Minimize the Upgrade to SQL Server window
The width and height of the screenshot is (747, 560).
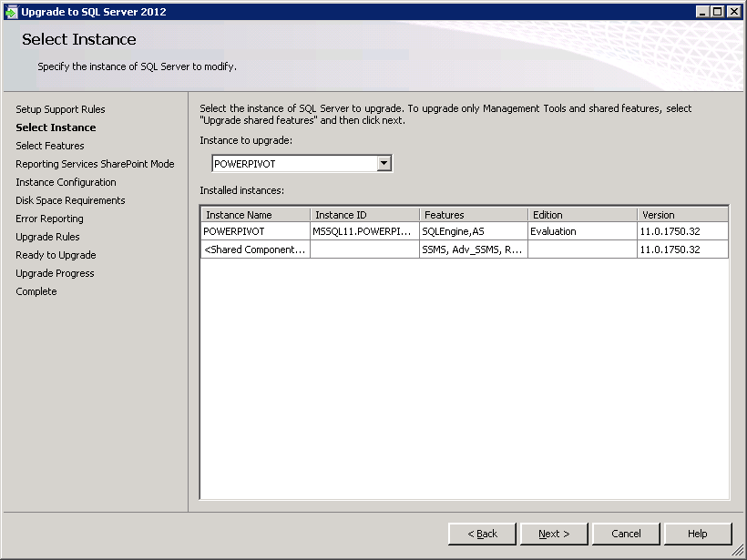702,12
